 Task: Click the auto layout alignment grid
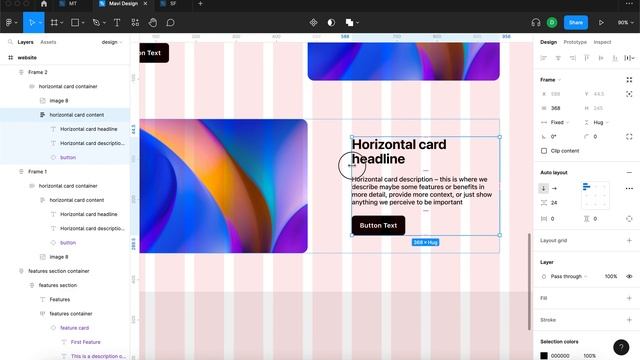pyautogui.click(x=595, y=196)
